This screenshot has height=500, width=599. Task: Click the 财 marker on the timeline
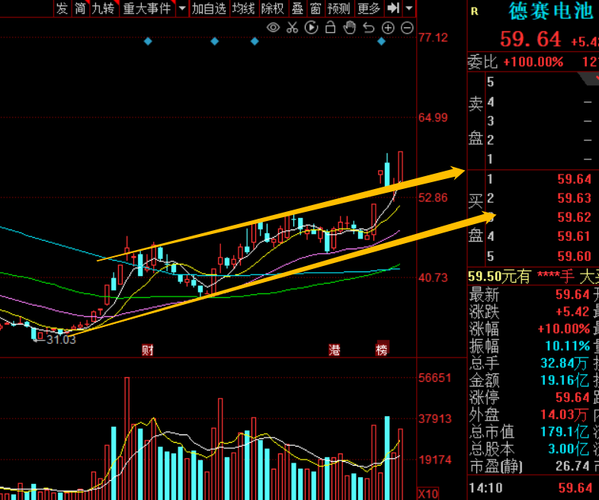click(x=147, y=349)
